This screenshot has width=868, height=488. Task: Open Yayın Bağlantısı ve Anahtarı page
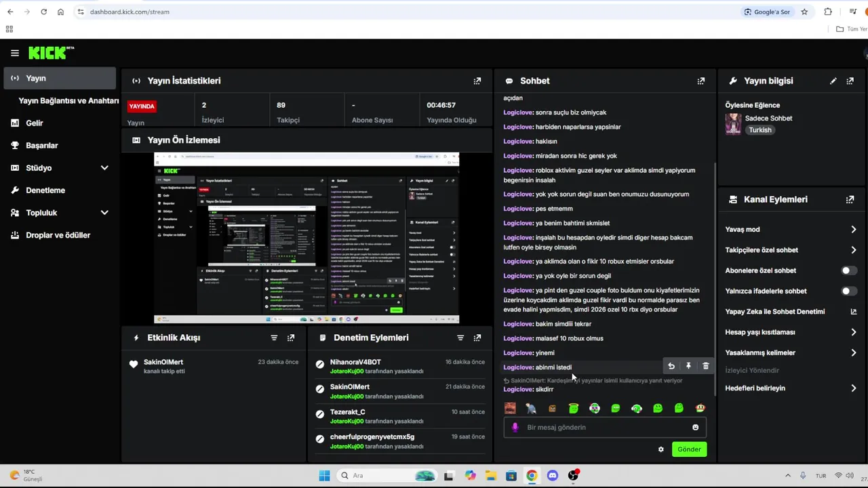(x=68, y=100)
